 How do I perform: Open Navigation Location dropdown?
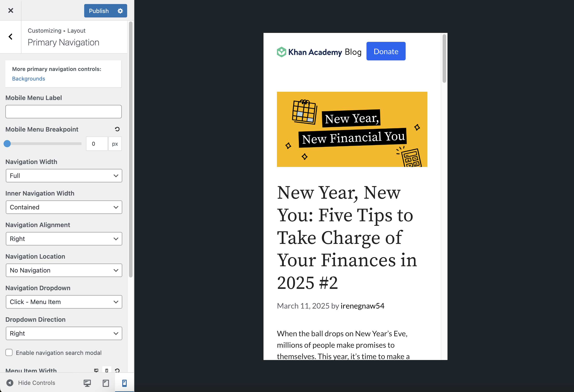coord(64,270)
